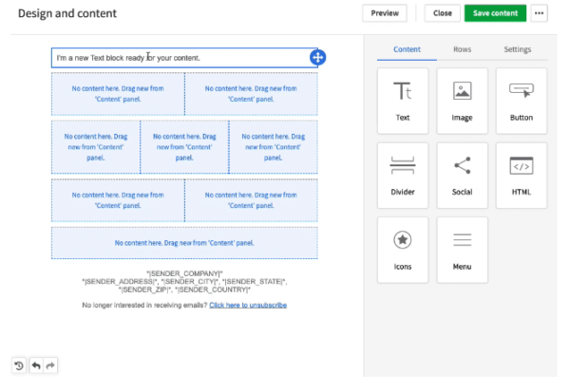Screen dimensions: 570x392
Task: Switch to the Rows tab
Action: (462, 49)
